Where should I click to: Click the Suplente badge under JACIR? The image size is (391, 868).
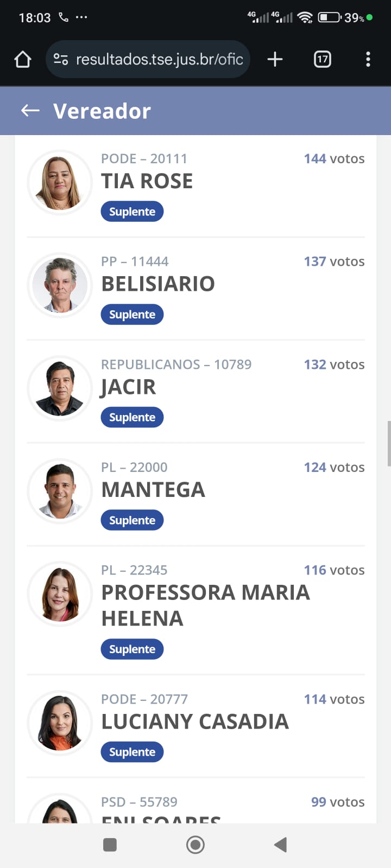[132, 417]
